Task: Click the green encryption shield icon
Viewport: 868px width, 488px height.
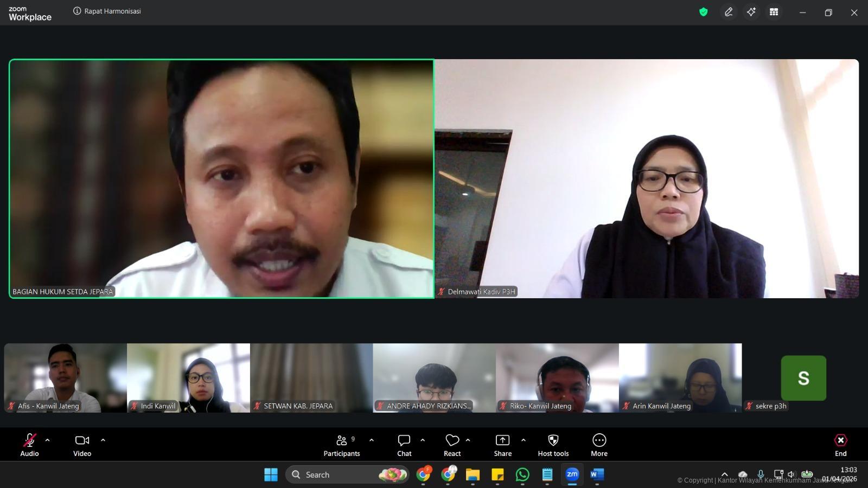Action: click(x=704, y=12)
